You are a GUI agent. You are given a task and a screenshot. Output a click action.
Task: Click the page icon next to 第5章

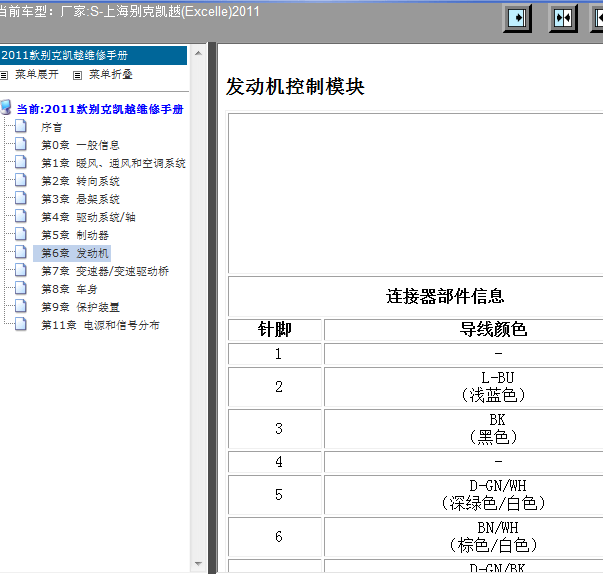point(21,234)
